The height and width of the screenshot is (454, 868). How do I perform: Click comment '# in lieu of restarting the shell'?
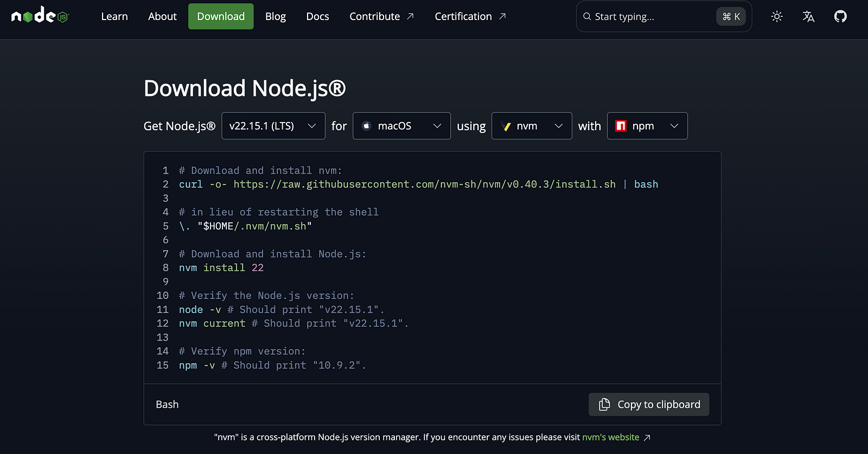tap(279, 212)
